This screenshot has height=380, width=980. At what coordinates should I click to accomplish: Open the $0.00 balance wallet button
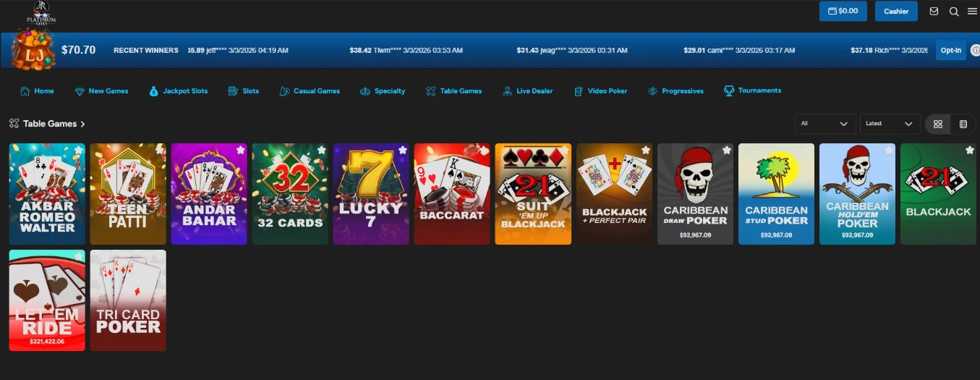[843, 11]
